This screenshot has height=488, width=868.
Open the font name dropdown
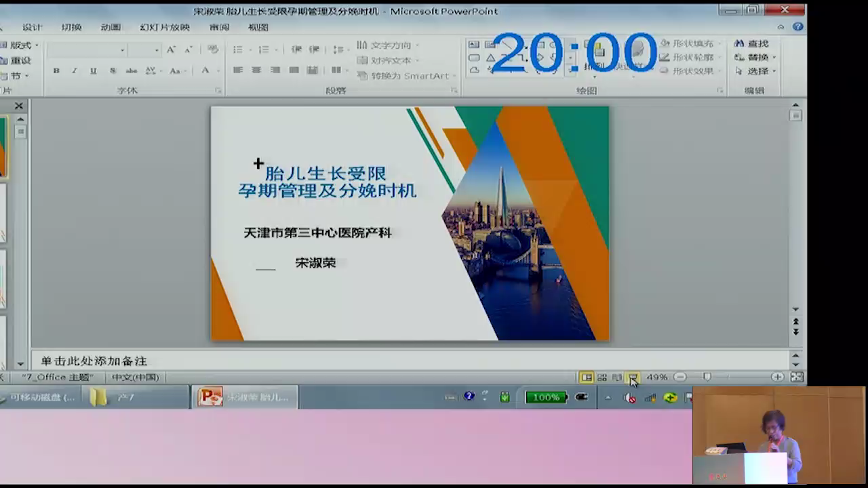(122, 49)
